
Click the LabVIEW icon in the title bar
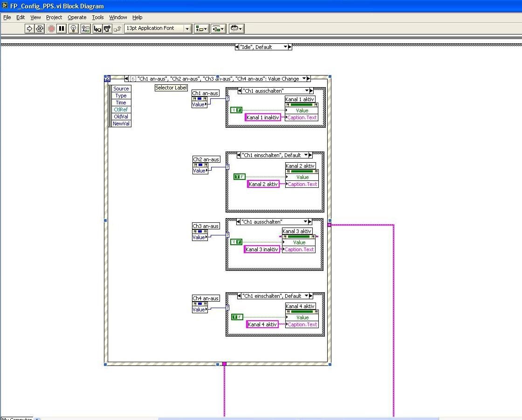5,5
